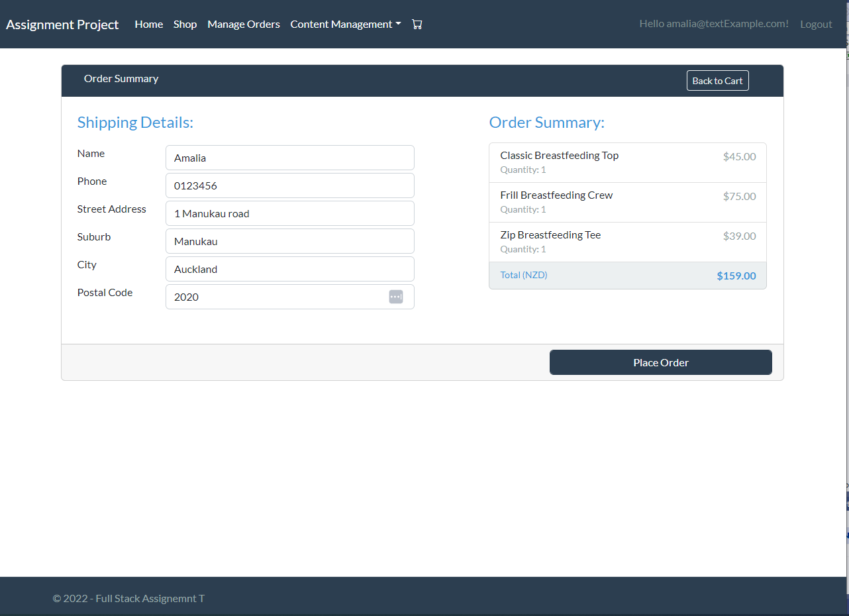Click the Place Order button

point(660,362)
